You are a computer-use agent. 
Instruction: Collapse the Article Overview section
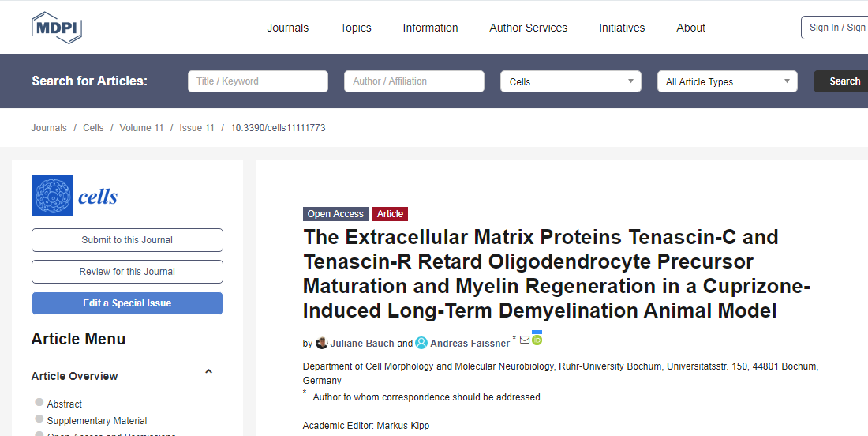[208, 372]
